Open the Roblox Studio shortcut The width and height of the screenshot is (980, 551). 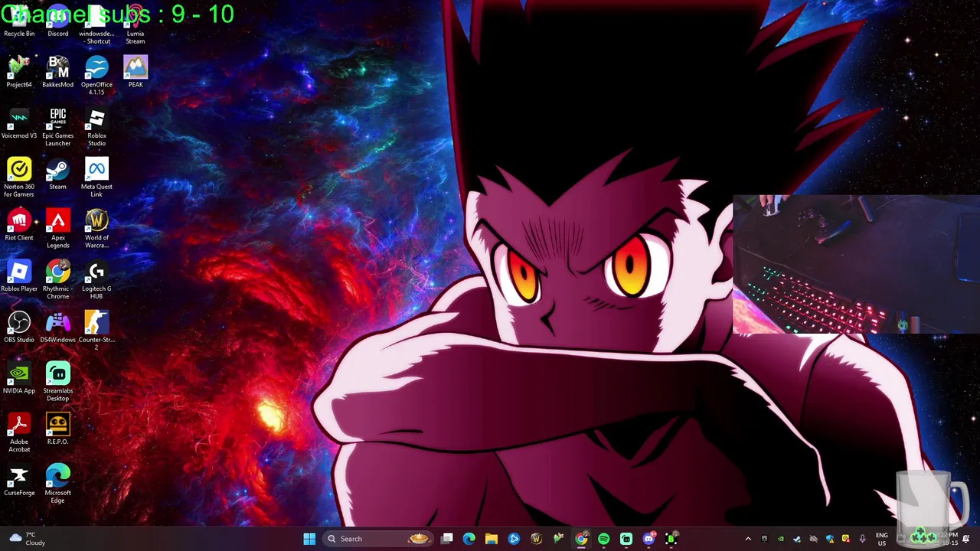point(96,127)
